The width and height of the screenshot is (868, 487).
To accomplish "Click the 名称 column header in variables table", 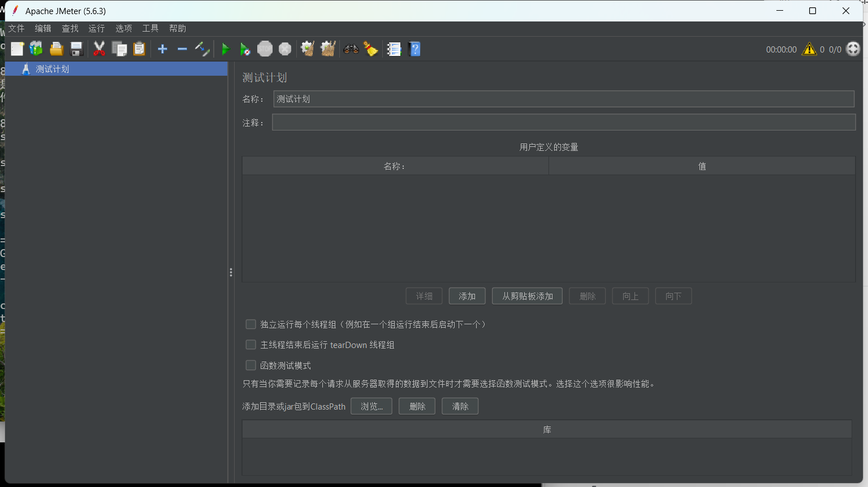I will point(395,166).
